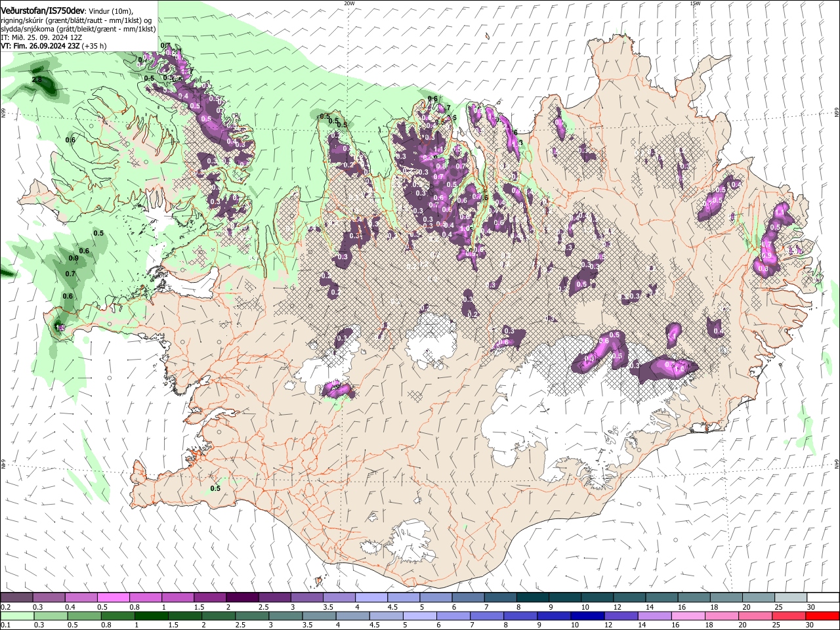Click the deep navy rain swatch above bottom-row label 10
This screenshot has height=630, width=840.
(x=587, y=616)
